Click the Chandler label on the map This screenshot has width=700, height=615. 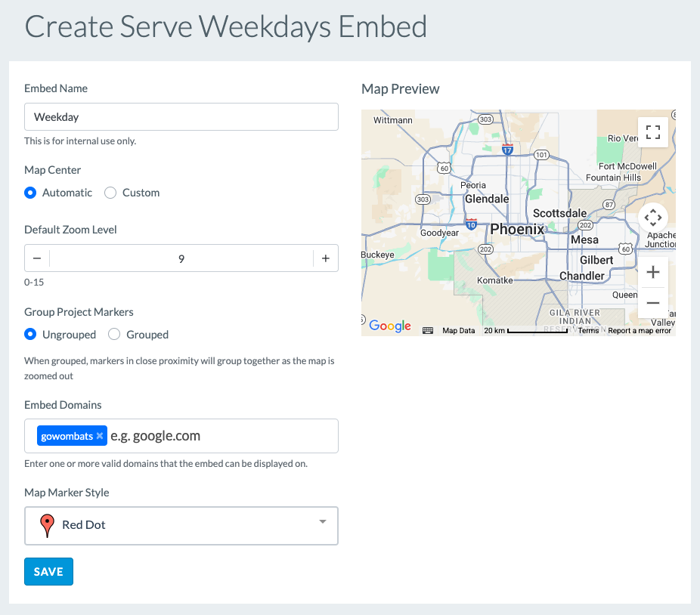582,276
